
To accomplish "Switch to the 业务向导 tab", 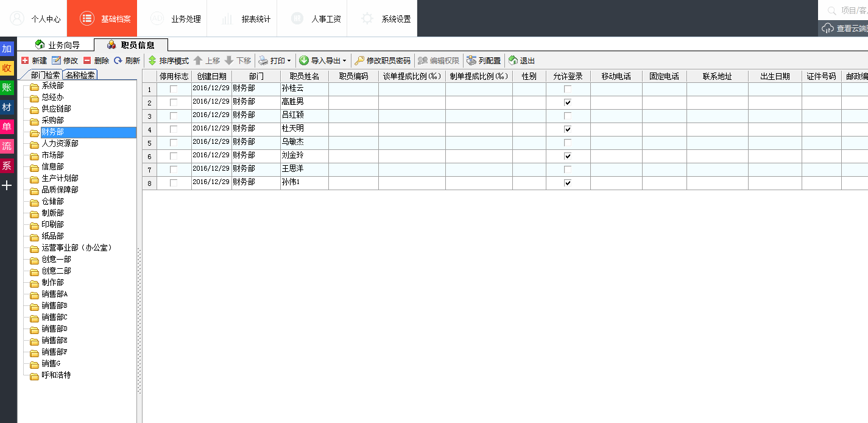I will point(58,44).
